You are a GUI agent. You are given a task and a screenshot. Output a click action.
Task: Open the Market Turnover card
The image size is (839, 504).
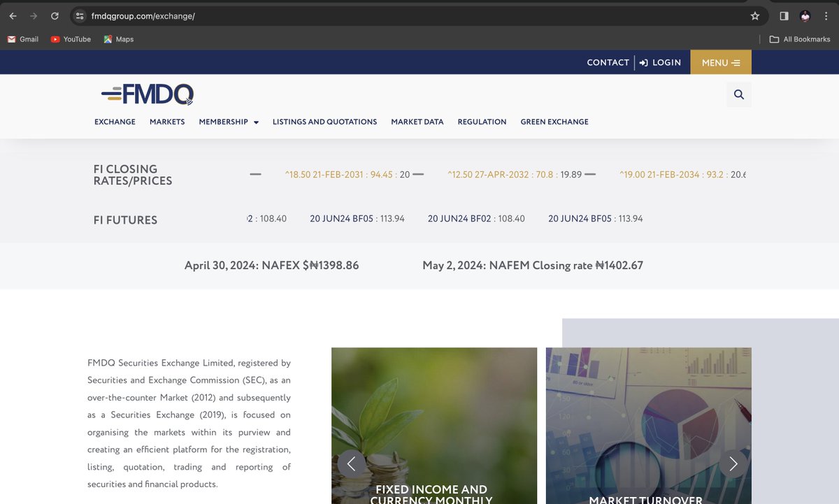click(x=649, y=426)
